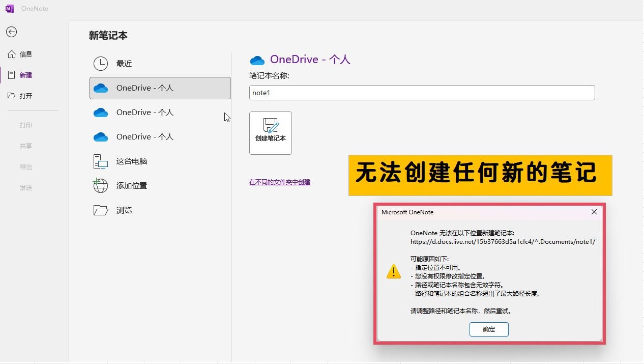Click the OneNote app logo in title bar
Screen dimensions: 644x364
pyautogui.click(x=10, y=9)
